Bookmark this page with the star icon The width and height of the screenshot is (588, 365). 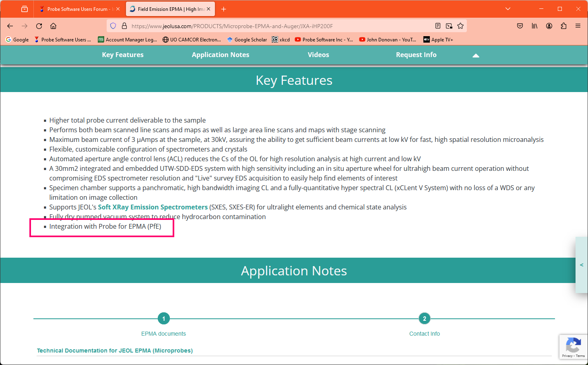[x=460, y=26]
